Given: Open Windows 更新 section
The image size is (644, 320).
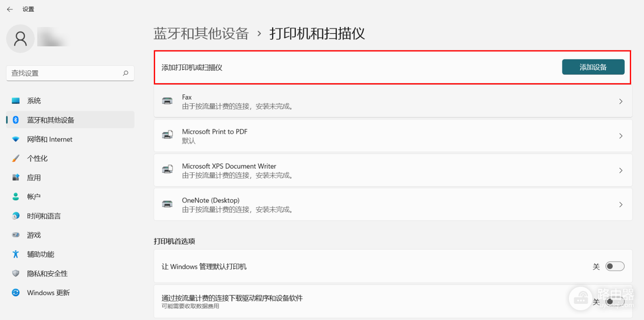Looking at the screenshot, I should point(70,293).
